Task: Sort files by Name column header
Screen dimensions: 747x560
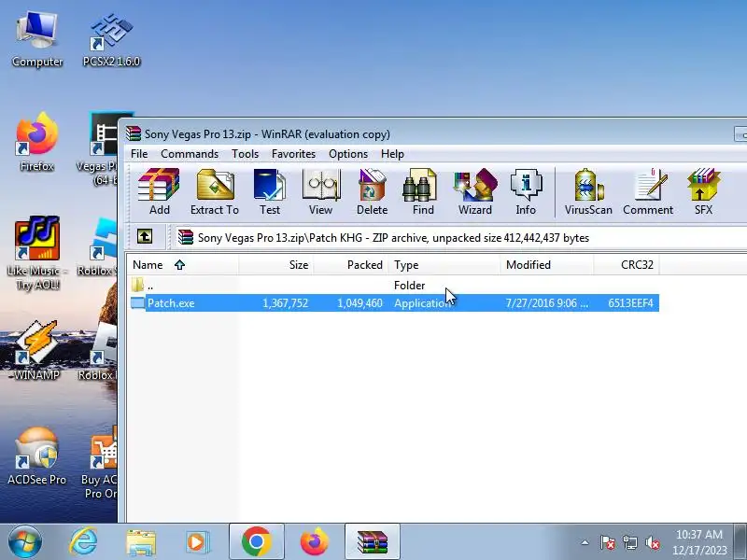Action: (182, 265)
